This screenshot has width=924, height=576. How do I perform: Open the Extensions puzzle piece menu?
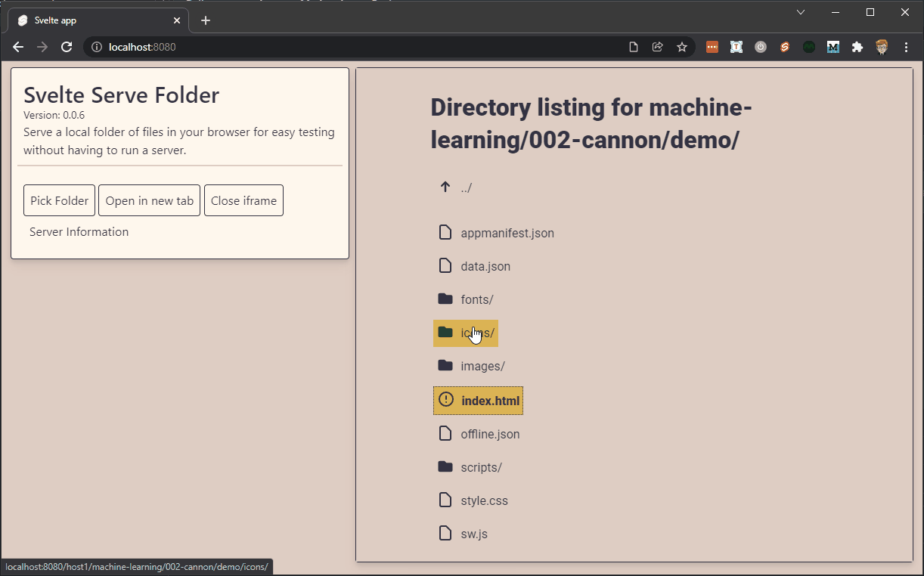(857, 47)
